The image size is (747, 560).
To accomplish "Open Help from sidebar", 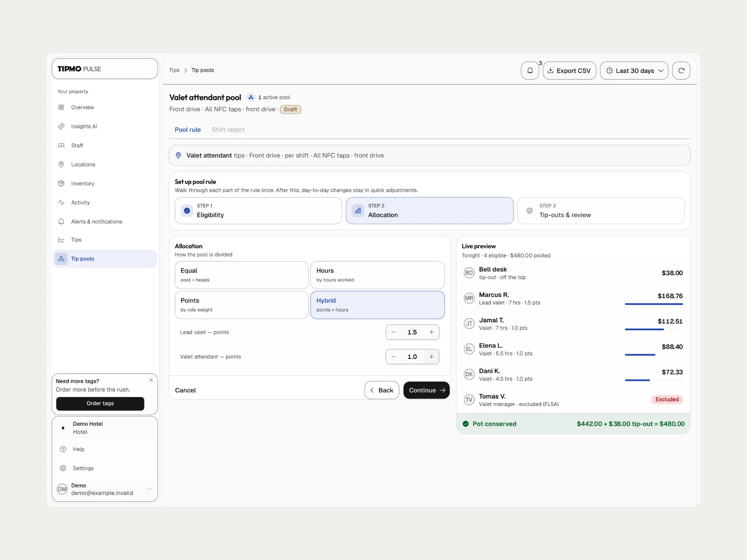I will pos(105,449).
